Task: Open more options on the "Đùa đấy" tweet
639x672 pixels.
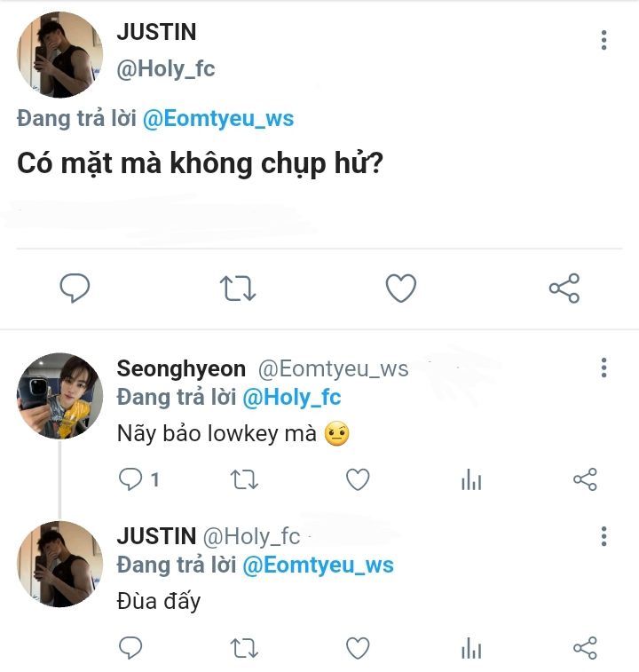Action: click(603, 536)
